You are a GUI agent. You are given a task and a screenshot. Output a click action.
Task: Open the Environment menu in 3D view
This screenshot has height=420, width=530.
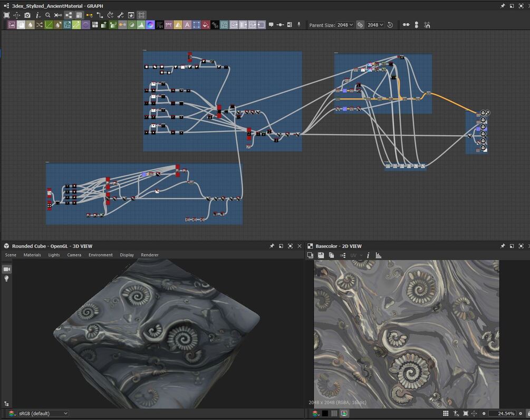pyautogui.click(x=100, y=255)
